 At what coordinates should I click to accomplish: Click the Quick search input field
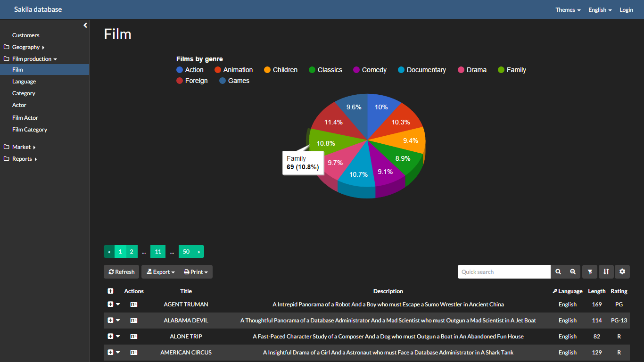point(504,272)
